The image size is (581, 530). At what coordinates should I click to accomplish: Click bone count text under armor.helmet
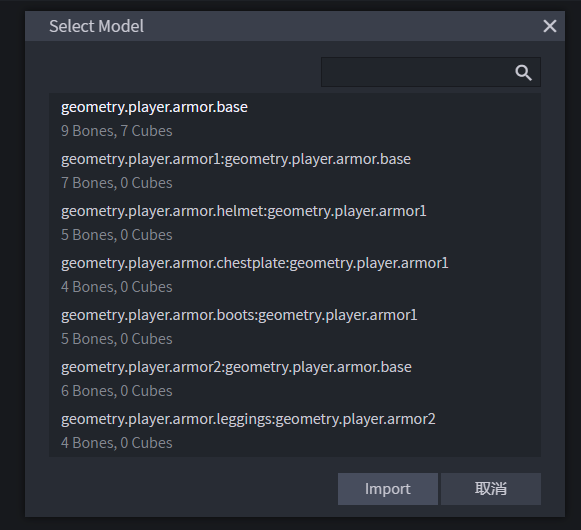(117, 235)
